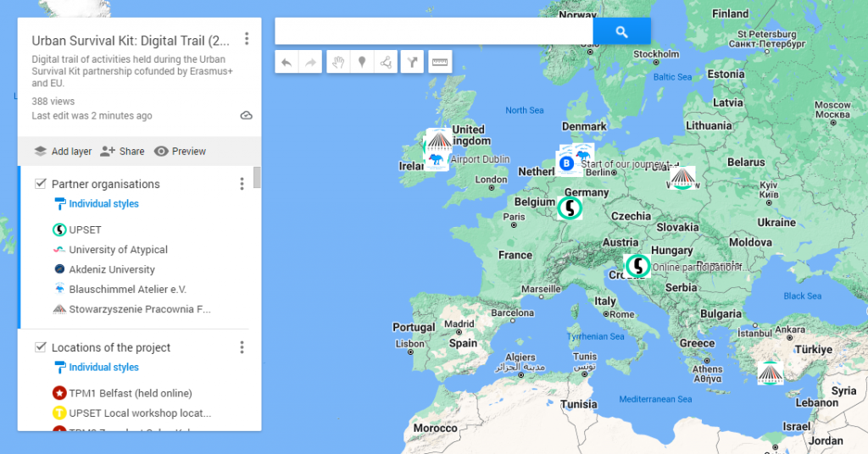Select the measure distances ruler tool
This screenshot has width=868, height=454.
coord(440,62)
